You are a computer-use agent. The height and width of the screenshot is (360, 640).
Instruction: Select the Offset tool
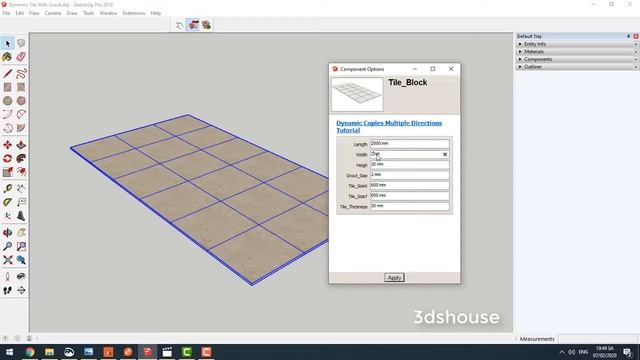[x=21, y=172]
